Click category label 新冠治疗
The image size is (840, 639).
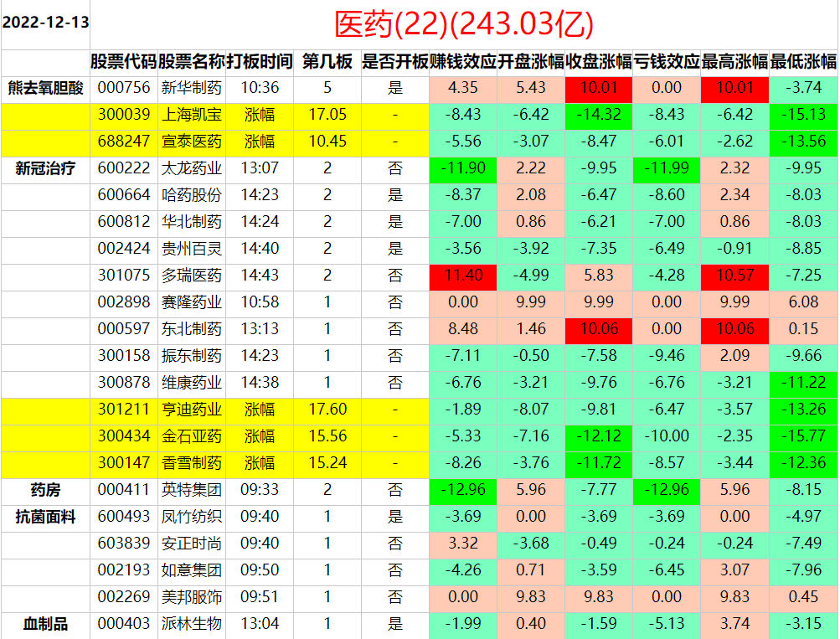pos(45,168)
